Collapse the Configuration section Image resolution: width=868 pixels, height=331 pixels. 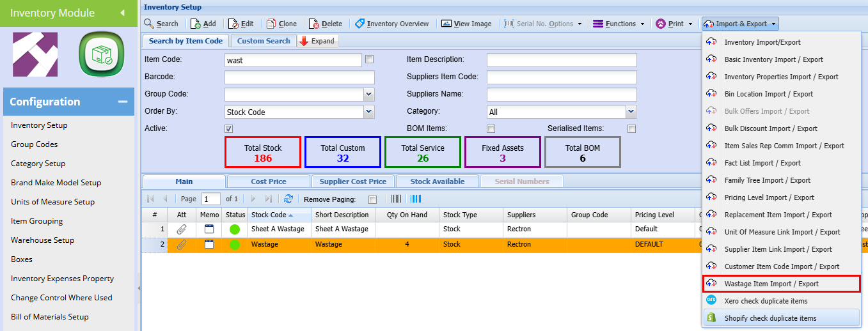(122, 102)
